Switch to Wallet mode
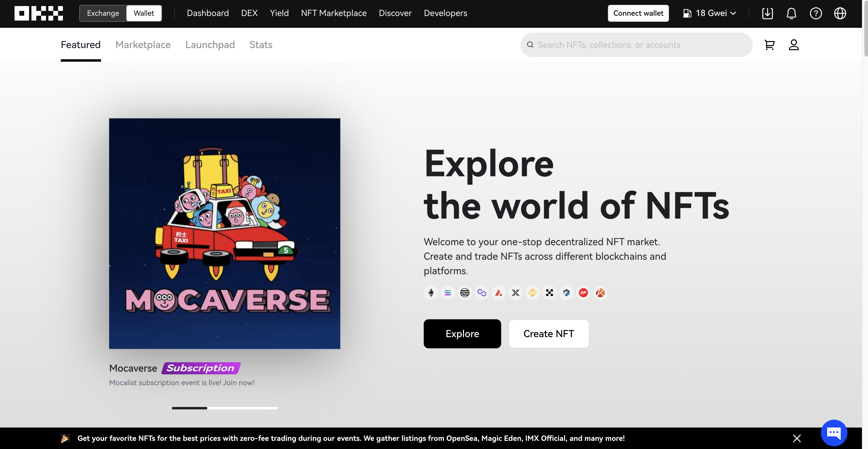Viewport: 868px width, 449px height. tap(144, 14)
